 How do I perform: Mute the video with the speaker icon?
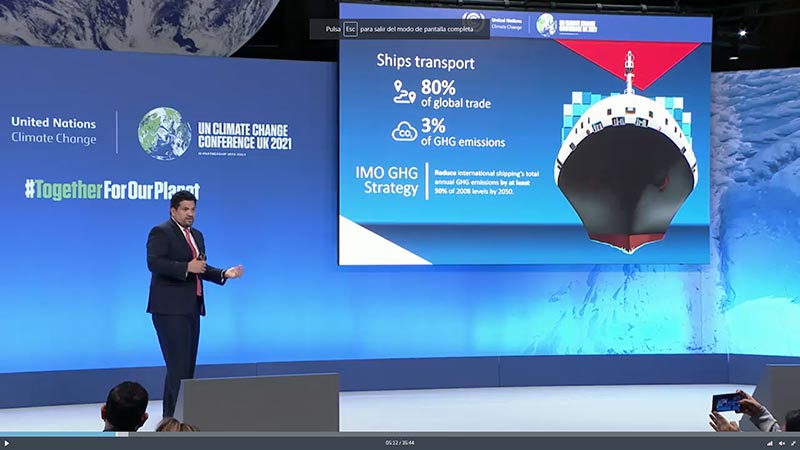[x=781, y=443]
